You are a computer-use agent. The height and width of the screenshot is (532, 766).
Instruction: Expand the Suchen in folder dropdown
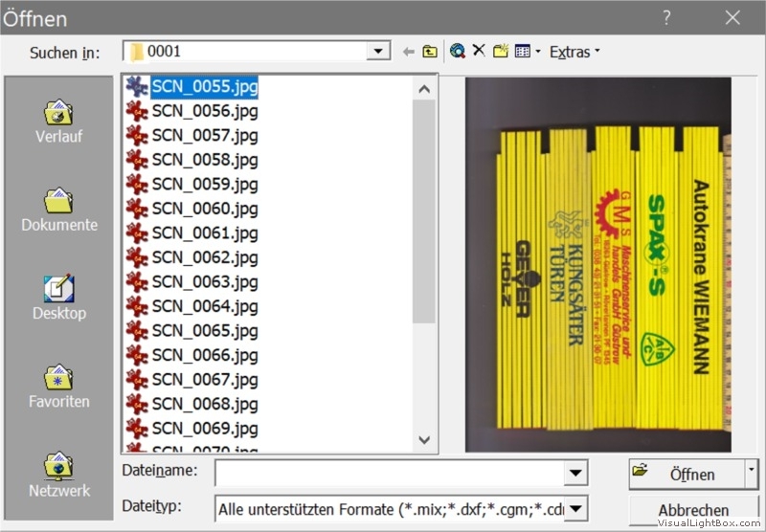tap(378, 51)
